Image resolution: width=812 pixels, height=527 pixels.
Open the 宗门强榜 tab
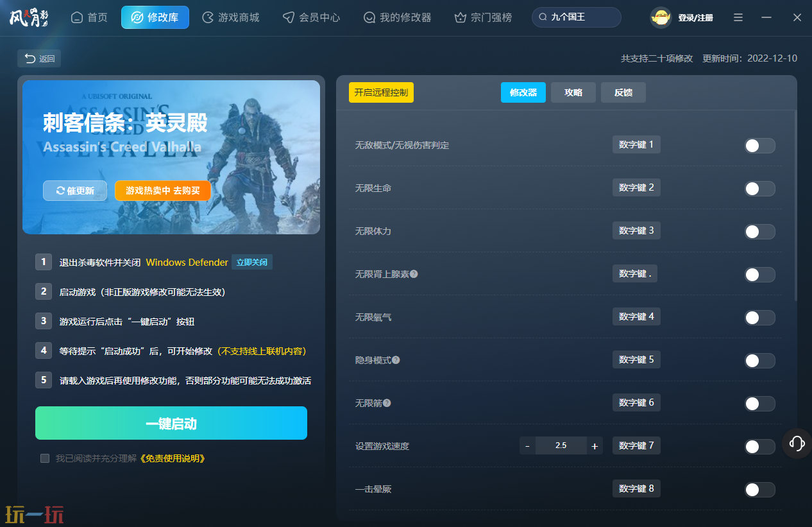click(483, 17)
